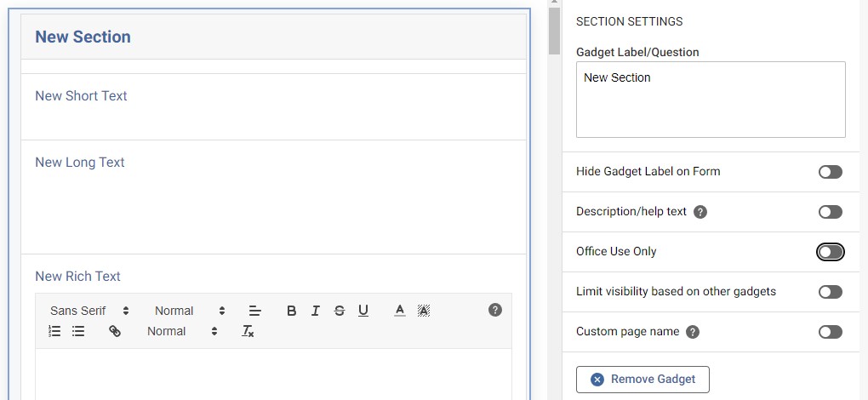
Task: Clear text formatting with the Tx icon
Action: pos(248,331)
